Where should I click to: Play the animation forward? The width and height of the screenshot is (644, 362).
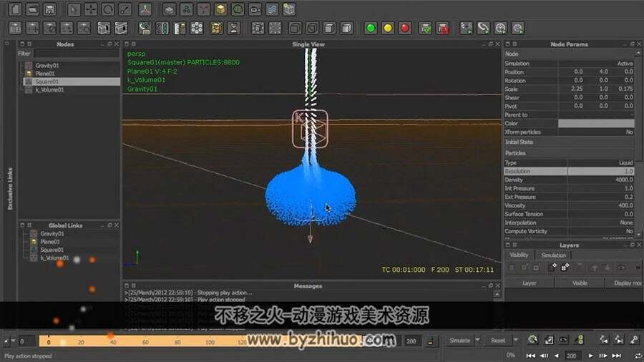pyautogui.click(x=590, y=356)
